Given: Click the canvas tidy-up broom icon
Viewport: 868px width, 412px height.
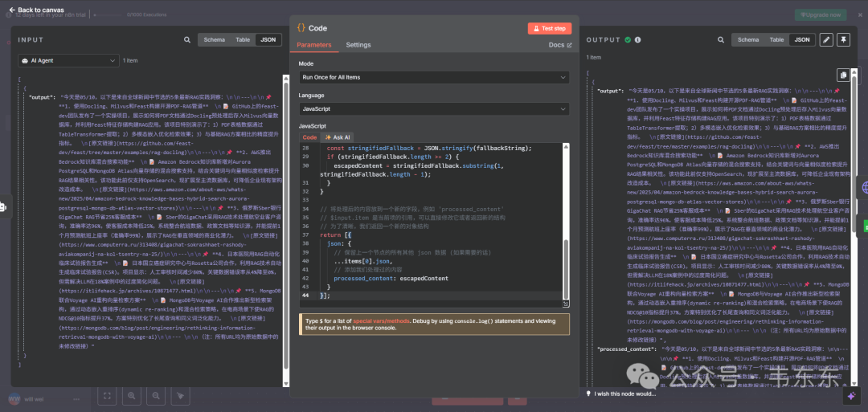Looking at the screenshot, I should tap(181, 395).
